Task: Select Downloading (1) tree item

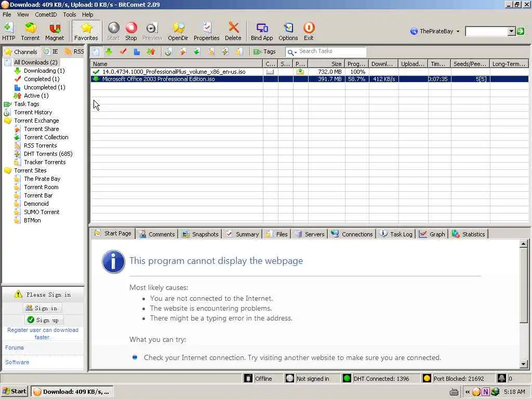Action: pos(44,71)
